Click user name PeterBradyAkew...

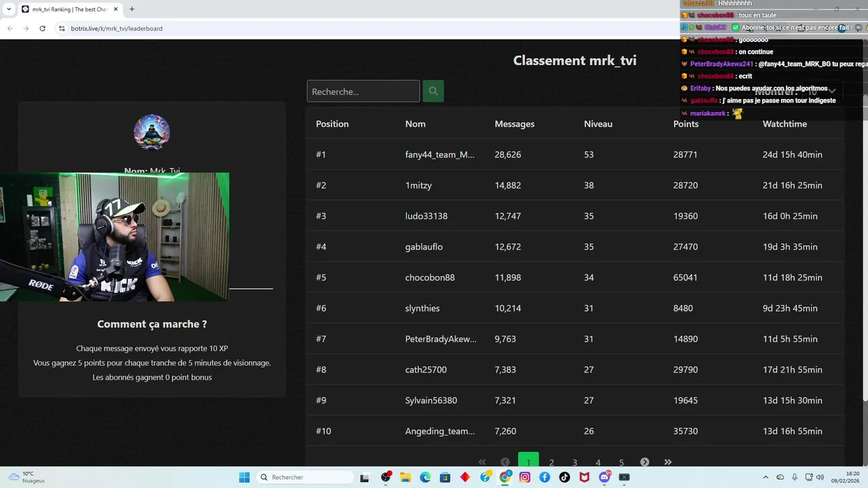coord(441,339)
